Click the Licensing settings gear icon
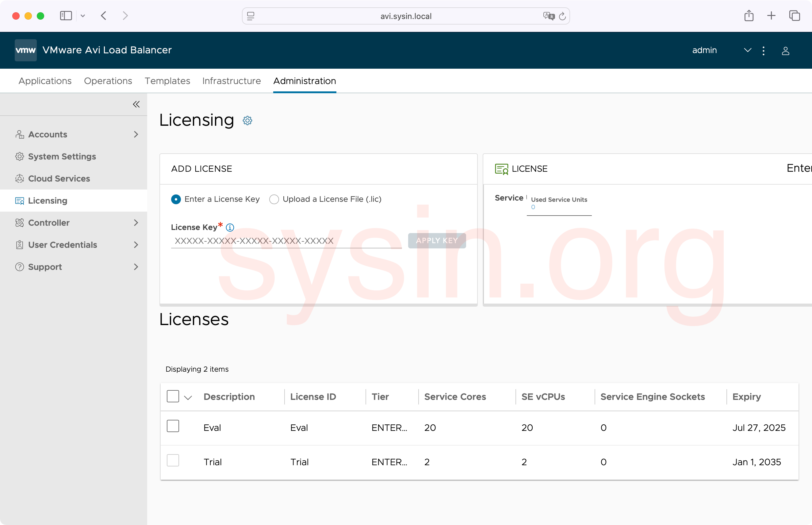The height and width of the screenshot is (525, 812). [x=247, y=121]
